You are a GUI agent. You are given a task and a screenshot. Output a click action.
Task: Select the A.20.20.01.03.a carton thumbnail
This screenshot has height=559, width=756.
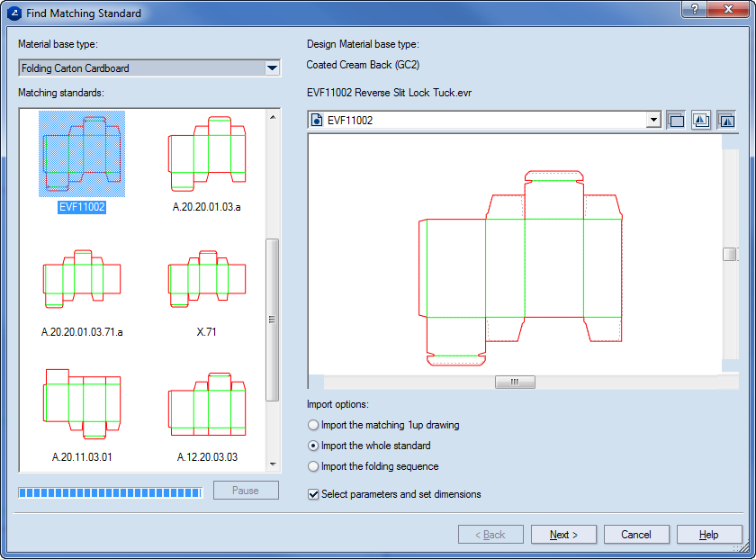tap(207, 154)
